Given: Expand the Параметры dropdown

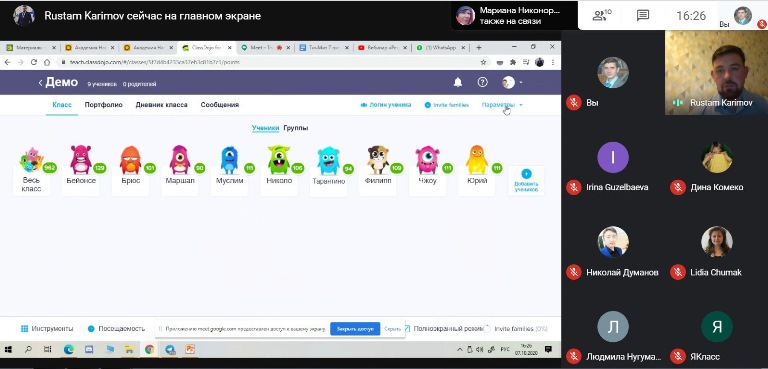Looking at the screenshot, I should [x=502, y=105].
